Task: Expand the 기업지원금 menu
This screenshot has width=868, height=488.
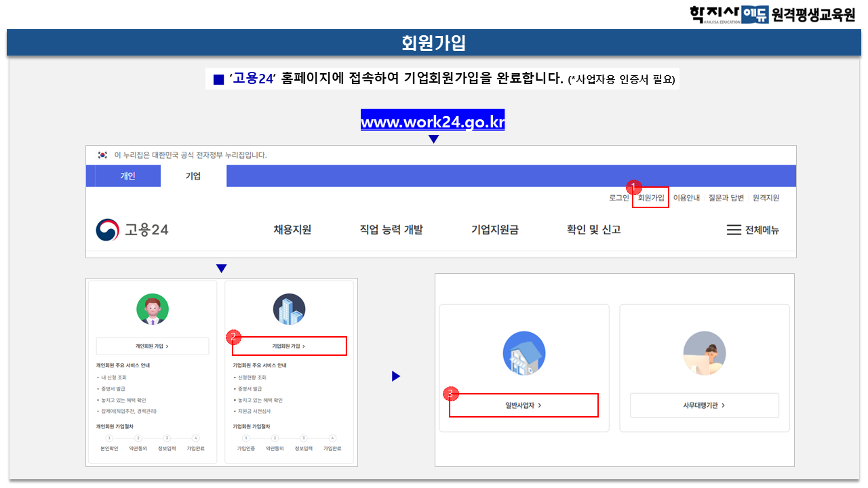Action: pos(495,230)
